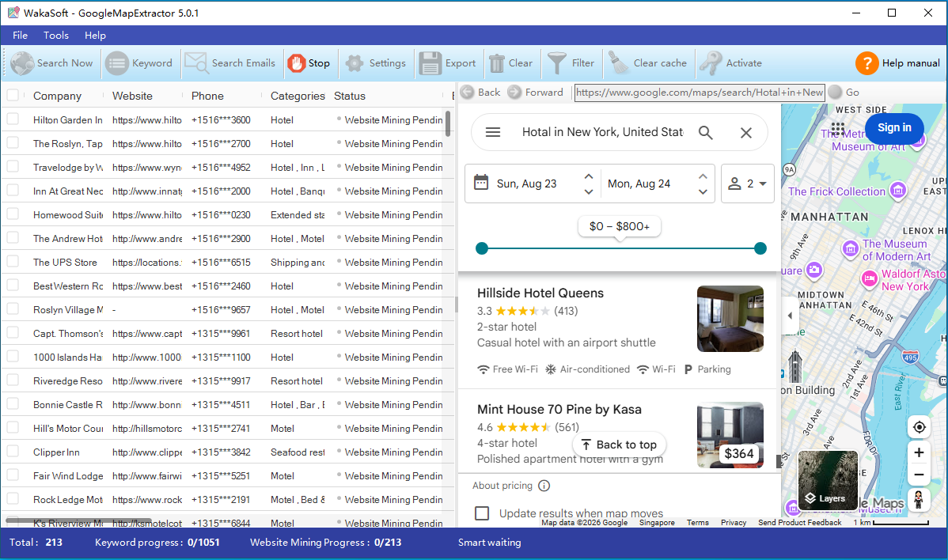Open Google Maps hamburger menu
The width and height of the screenshot is (948, 560).
493,131
